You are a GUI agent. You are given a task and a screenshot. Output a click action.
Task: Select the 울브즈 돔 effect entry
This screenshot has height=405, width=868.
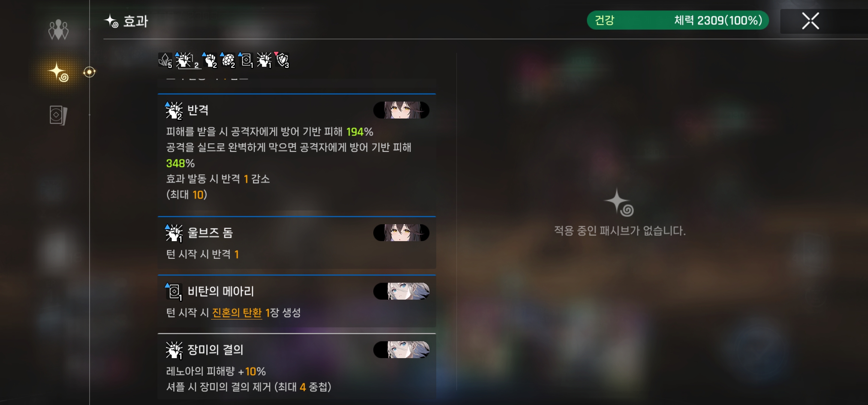coord(297,242)
